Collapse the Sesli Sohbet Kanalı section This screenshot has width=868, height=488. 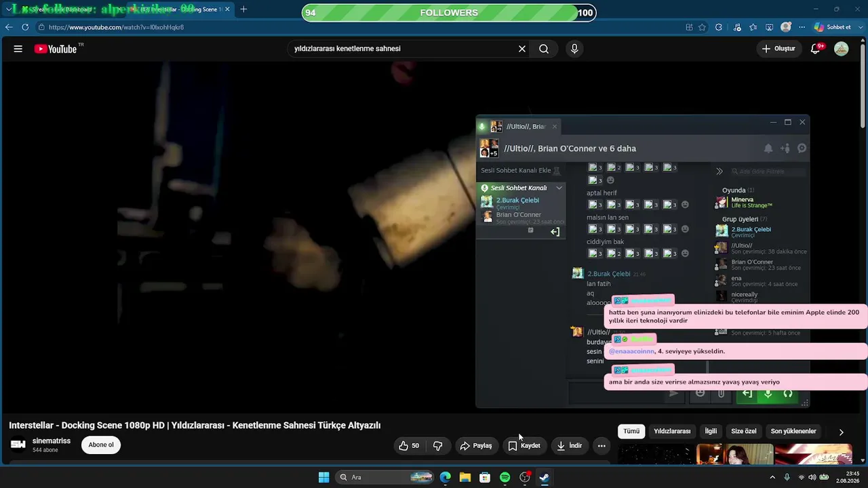pos(559,188)
